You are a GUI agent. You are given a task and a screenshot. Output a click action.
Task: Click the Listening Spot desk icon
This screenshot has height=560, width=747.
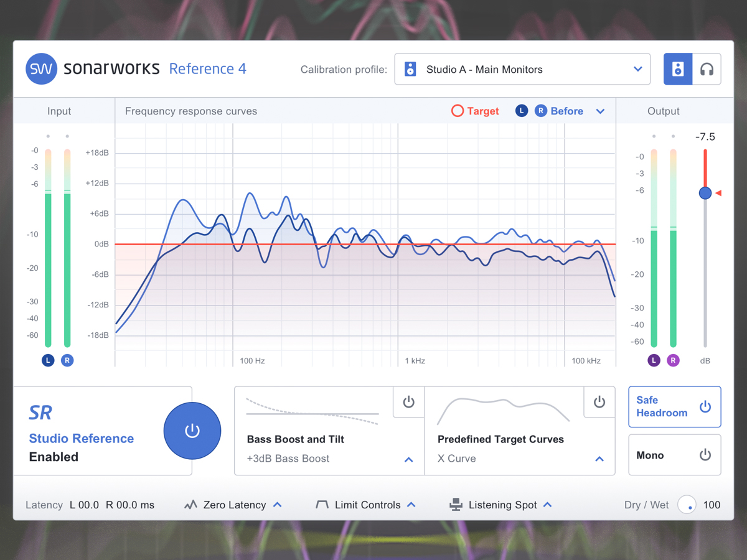(456, 505)
